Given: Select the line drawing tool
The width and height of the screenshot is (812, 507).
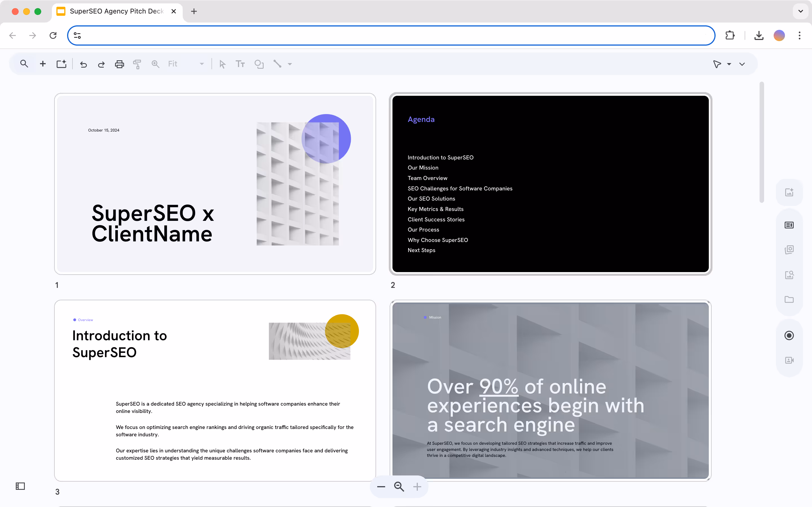Looking at the screenshot, I should pos(278,64).
